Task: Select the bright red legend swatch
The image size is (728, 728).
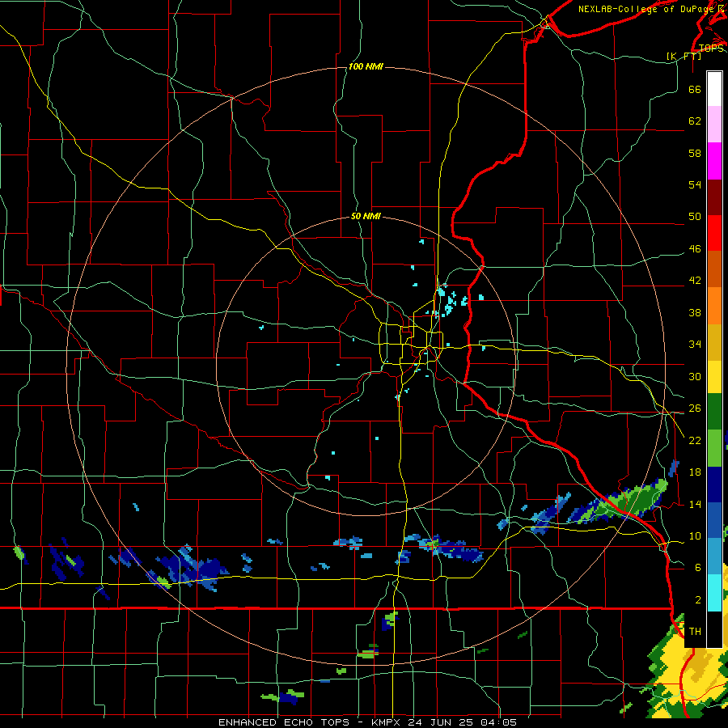Action: pyautogui.click(x=714, y=233)
